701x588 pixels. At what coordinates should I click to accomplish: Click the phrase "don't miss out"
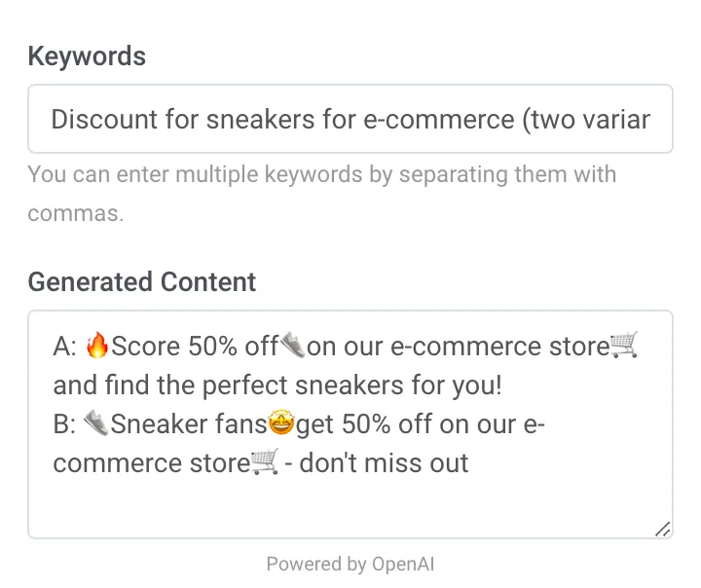pyautogui.click(x=384, y=462)
